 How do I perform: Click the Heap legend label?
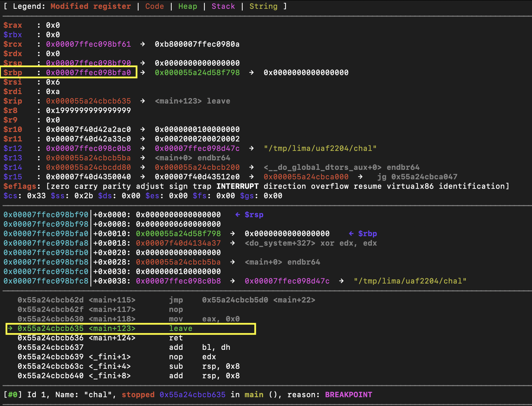coord(188,6)
